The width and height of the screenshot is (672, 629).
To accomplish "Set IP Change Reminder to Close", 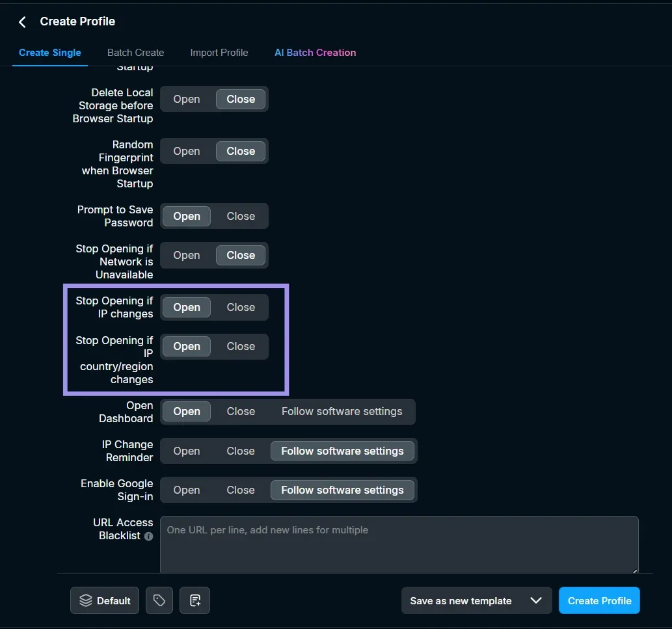I will point(241,451).
